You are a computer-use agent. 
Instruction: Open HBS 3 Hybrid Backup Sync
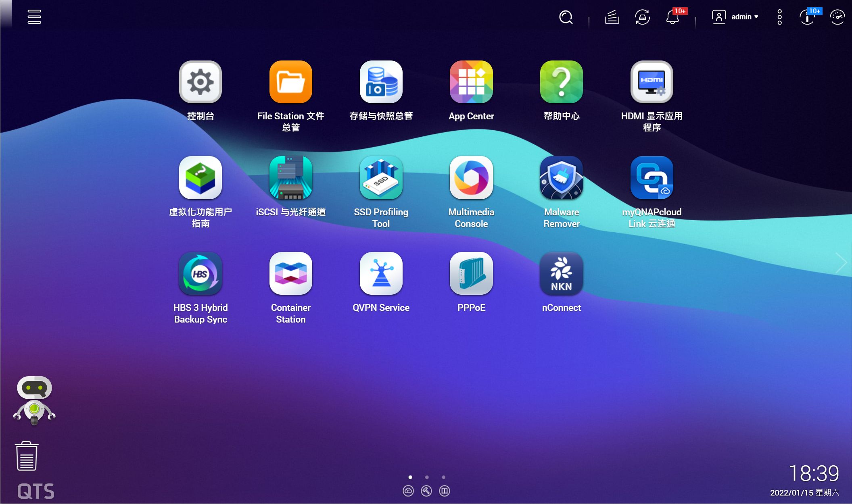point(200,273)
